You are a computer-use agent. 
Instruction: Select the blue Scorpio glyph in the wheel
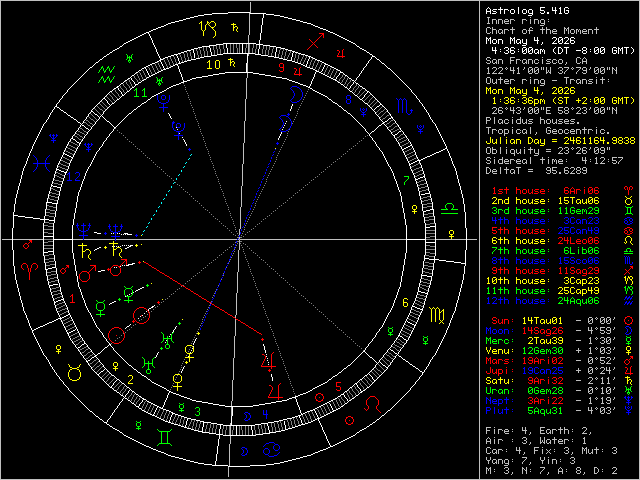pyautogui.click(x=405, y=106)
